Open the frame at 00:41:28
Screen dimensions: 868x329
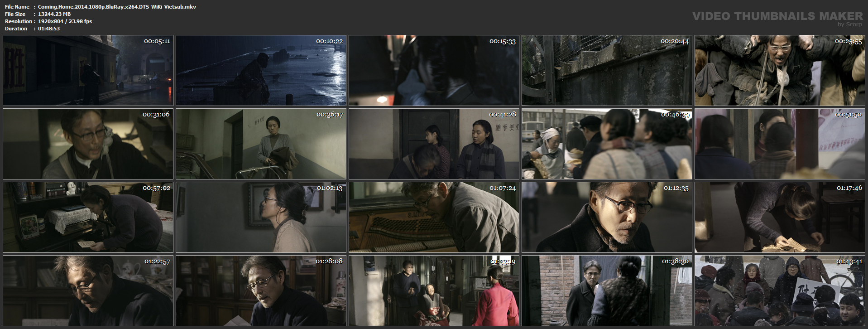click(434, 144)
